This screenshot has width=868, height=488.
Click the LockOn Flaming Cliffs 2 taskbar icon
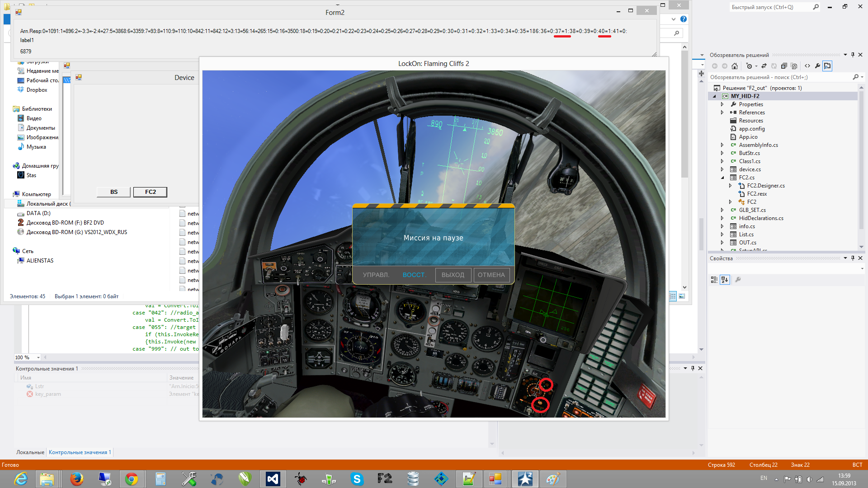pyautogui.click(x=525, y=479)
